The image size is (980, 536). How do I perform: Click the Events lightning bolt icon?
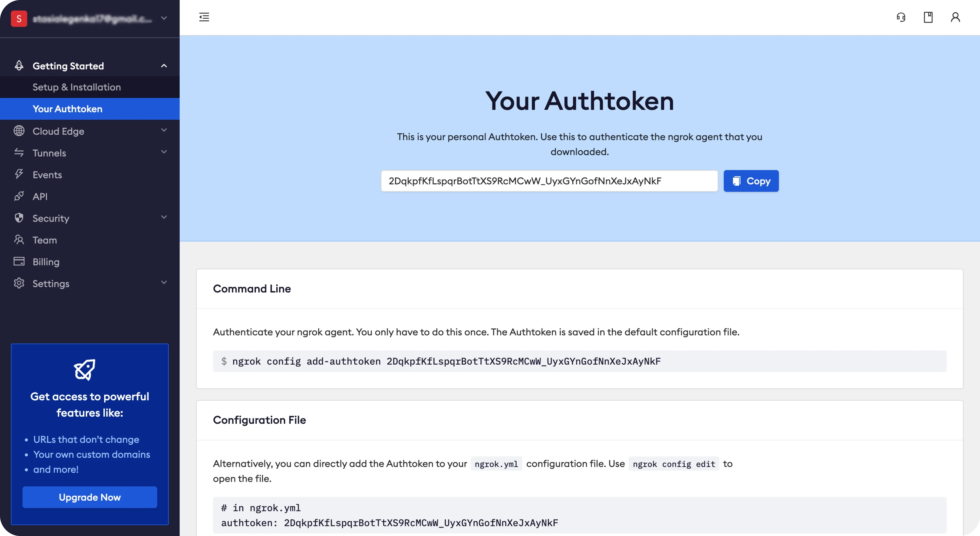(19, 175)
